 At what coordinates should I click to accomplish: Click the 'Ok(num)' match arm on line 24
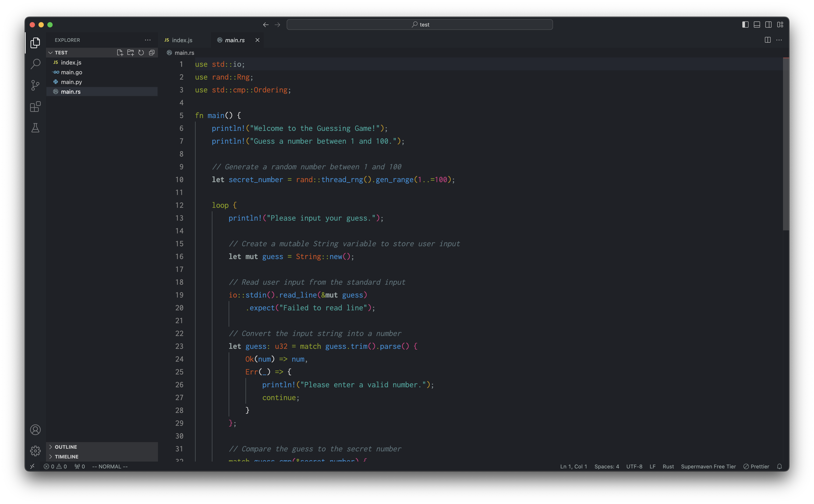(x=260, y=359)
